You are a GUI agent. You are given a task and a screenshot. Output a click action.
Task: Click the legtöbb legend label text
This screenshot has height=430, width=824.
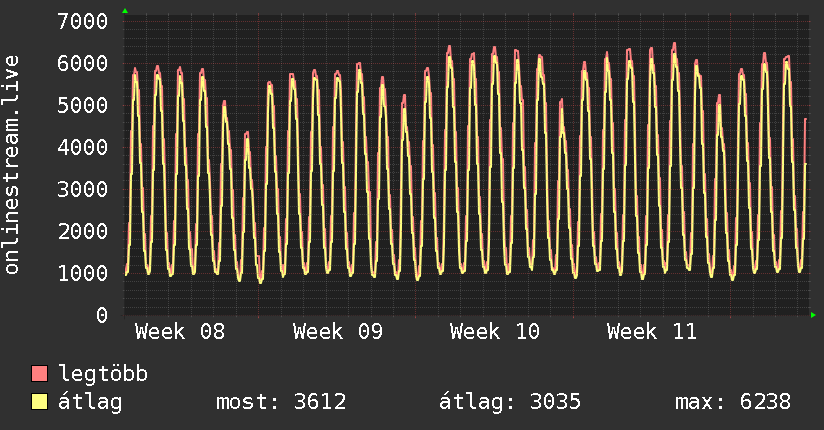(x=104, y=374)
